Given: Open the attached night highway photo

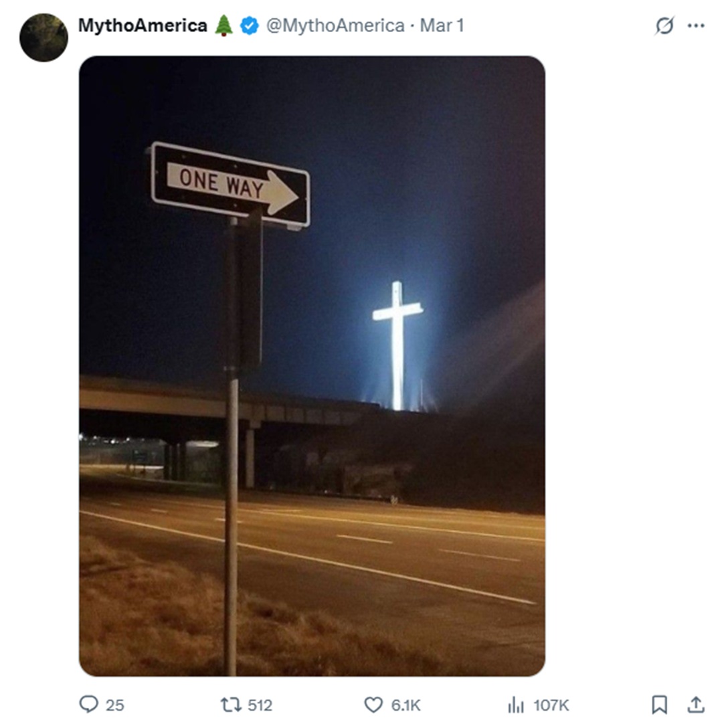Looking at the screenshot, I should pyautogui.click(x=312, y=366).
